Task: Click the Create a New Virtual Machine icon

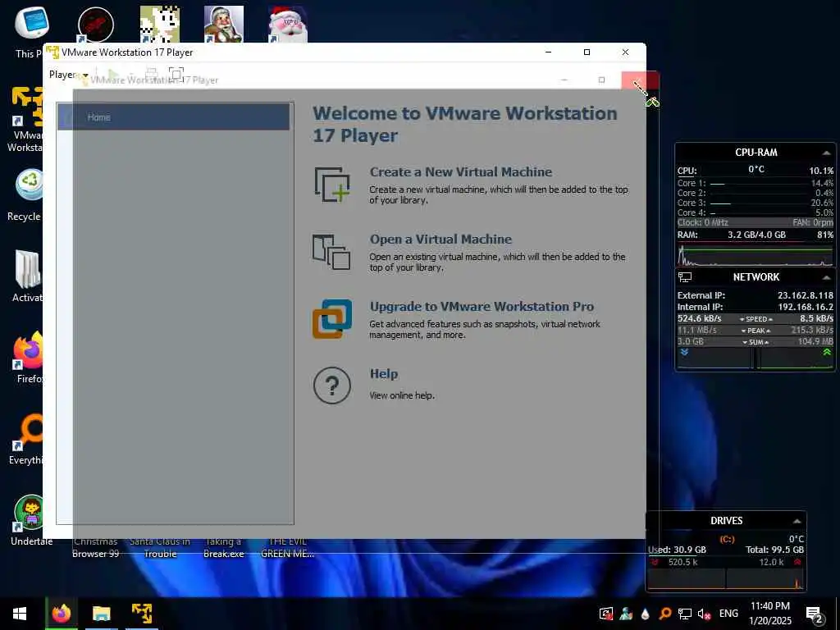Action: pyautogui.click(x=332, y=185)
